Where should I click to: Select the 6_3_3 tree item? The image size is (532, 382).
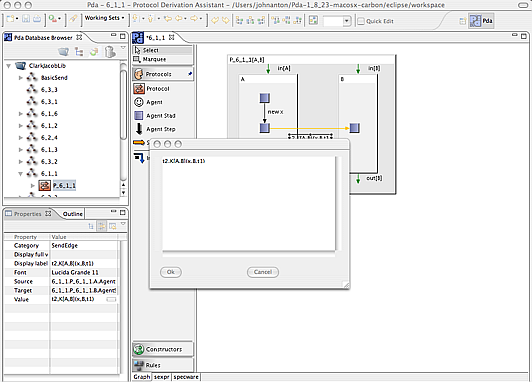(x=49, y=90)
